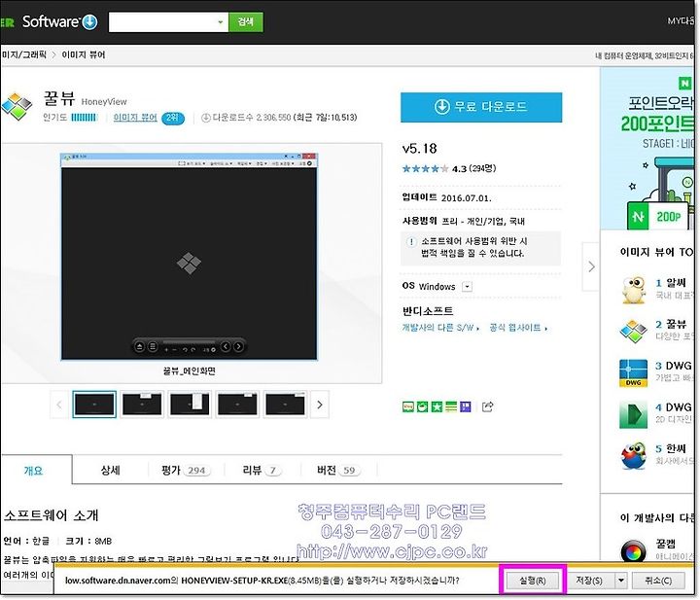Switch to the 리뷰 7 tab
700x600 pixels.
(x=262, y=470)
